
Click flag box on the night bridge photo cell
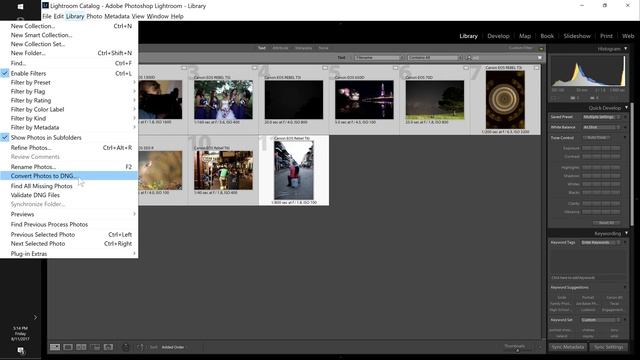pyautogui.click(x=396, y=68)
